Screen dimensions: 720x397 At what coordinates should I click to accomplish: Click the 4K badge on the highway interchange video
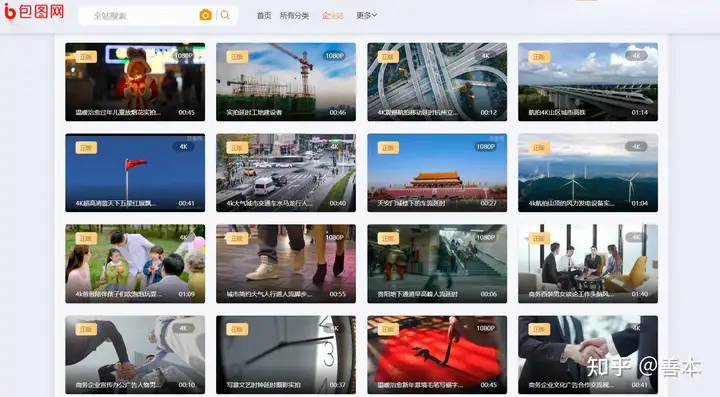[485, 56]
